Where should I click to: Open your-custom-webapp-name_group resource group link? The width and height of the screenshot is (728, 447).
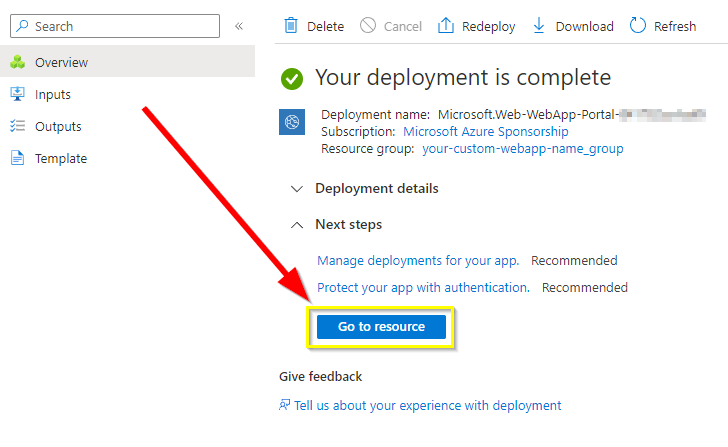click(x=523, y=149)
